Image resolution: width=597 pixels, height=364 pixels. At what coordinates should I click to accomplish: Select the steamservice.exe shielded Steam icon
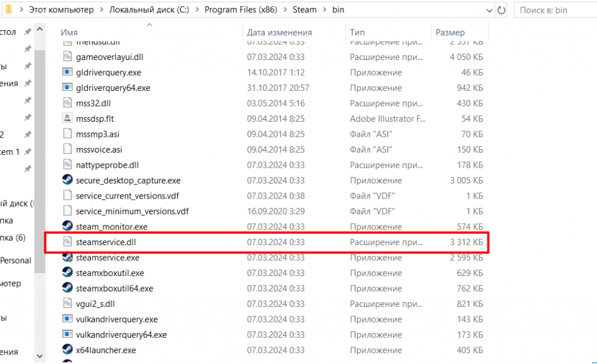tap(68, 257)
